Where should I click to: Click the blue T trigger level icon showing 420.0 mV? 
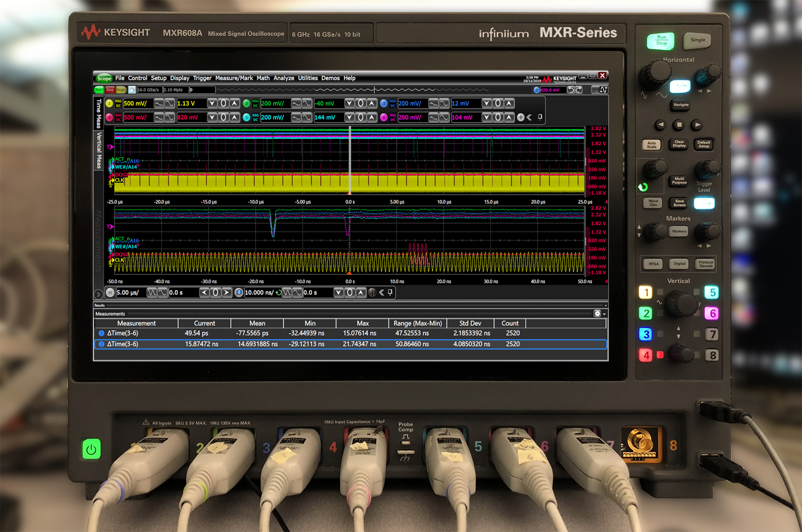[536, 90]
